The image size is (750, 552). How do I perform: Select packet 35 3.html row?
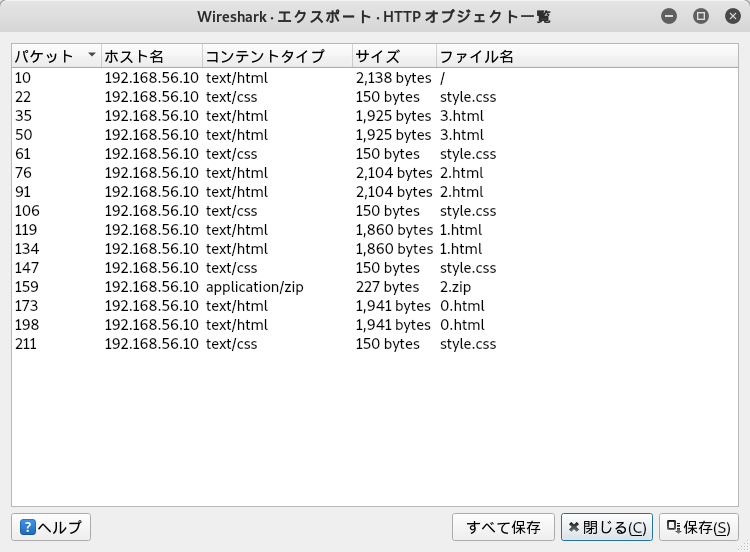[375, 116]
